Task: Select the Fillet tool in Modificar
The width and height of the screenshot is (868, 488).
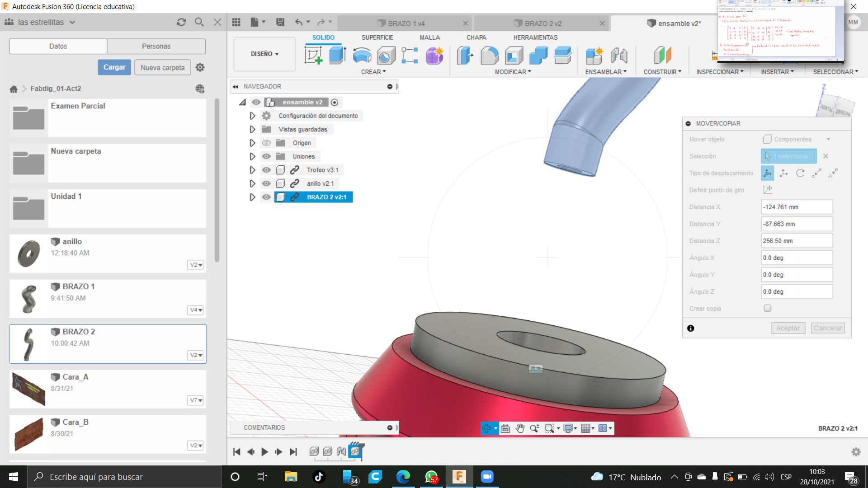Action: coord(490,56)
